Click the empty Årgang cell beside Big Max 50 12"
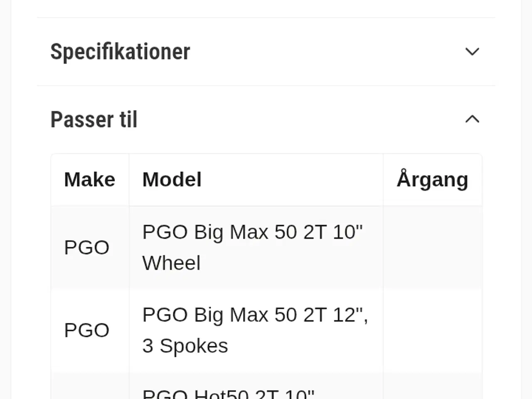This screenshot has width=532, height=399. click(x=433, y=330)
